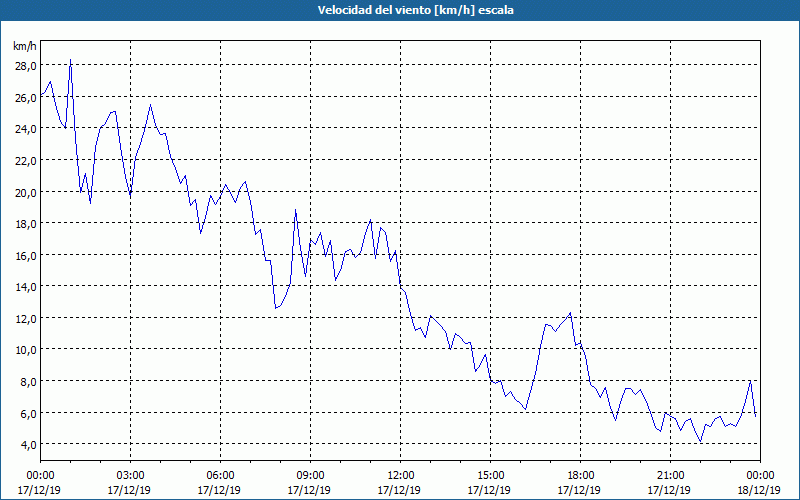Viewport: 800px width, 500px height.
Task: Click the '12:00' time axis label
Action: tap(401, 476)
